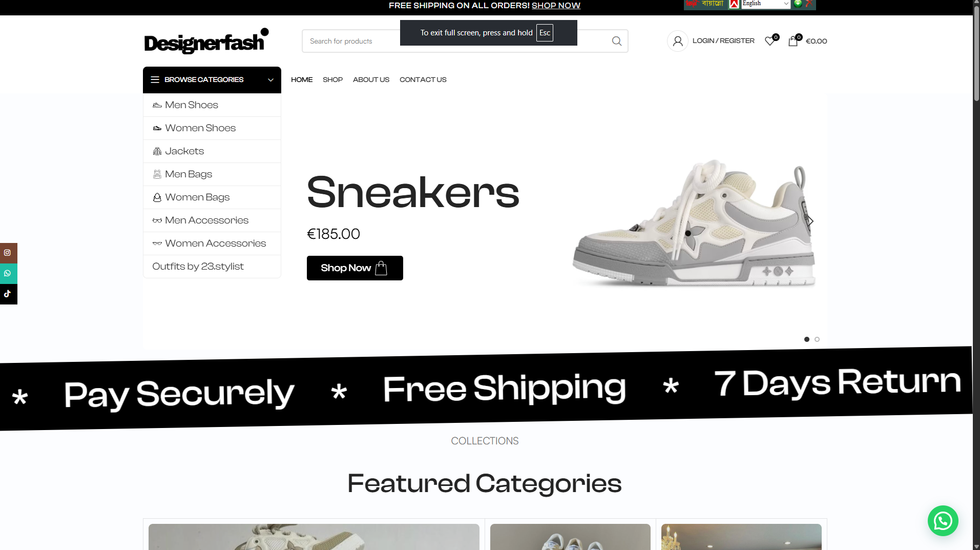The width and height of the screenshot is (980, 550).
Task: Go to the About Us page
Action: coord(371,80)
